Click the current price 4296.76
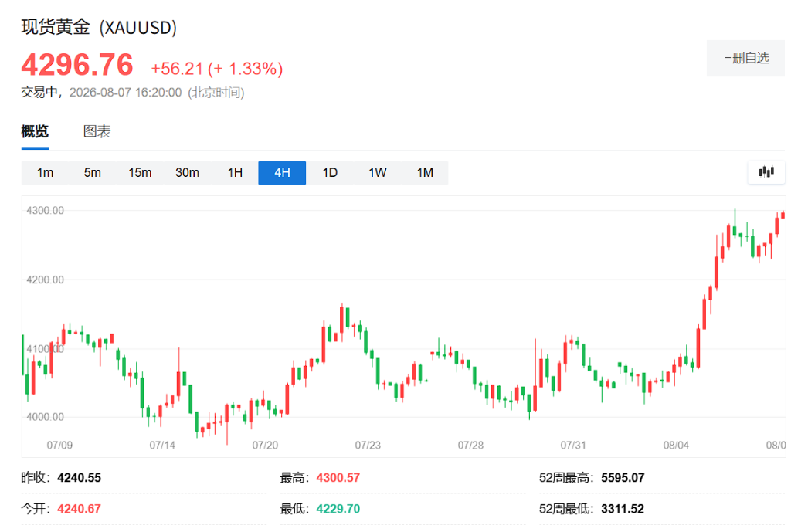This screenshot has height=532, width=791. pyautogui.click(x=77, y=65)
